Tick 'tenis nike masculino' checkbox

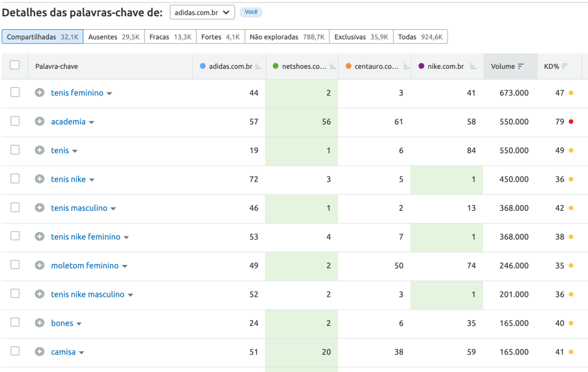[x=15, y=293]
